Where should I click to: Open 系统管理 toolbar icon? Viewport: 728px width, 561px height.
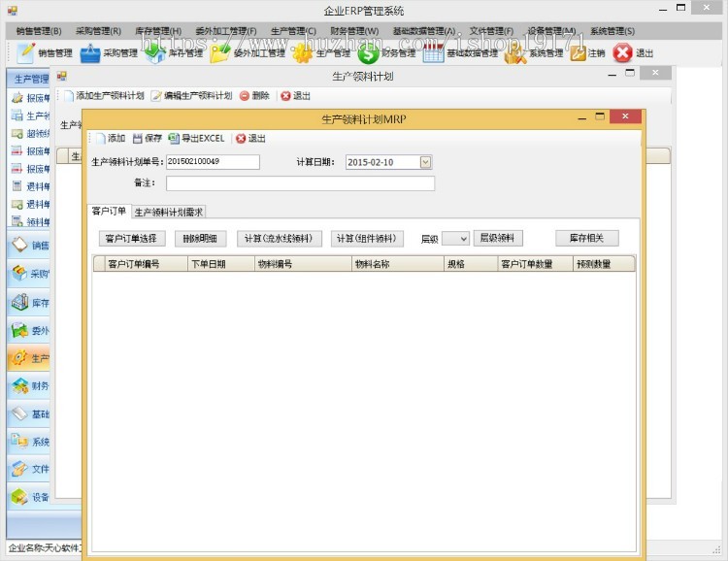pos(515,54)
